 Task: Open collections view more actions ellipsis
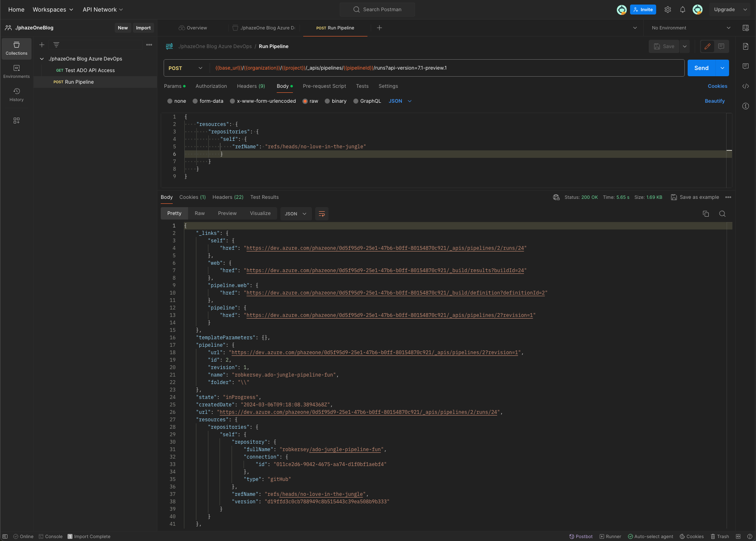(149, 45)
